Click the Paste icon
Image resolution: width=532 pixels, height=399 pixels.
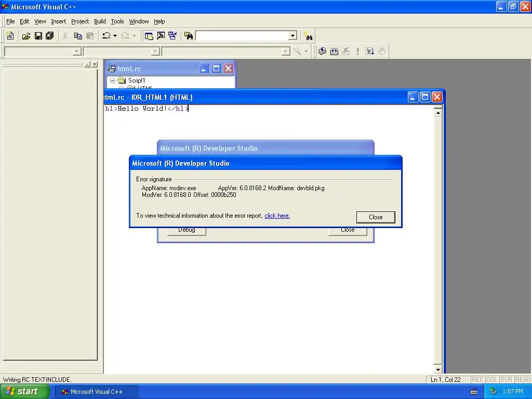point(90,36)
